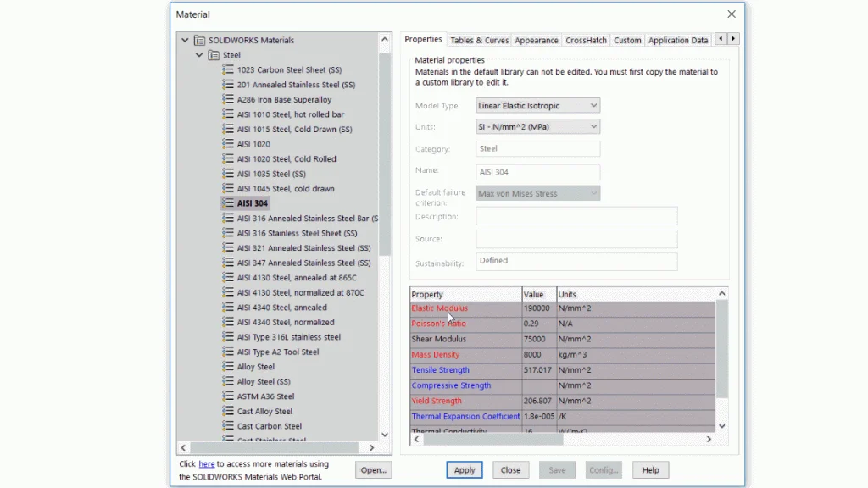
Task: Collapse the SOLIDWORKS Materials tree node
Action: click(x=185, y=40)
